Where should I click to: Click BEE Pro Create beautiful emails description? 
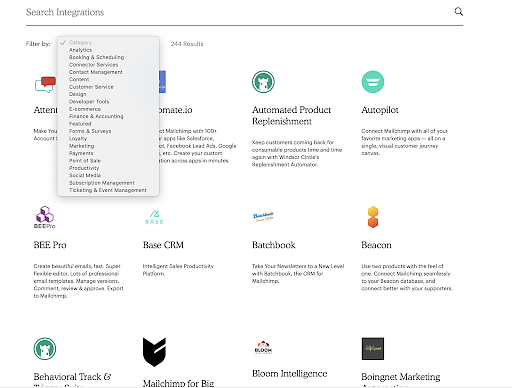(78, 281)
